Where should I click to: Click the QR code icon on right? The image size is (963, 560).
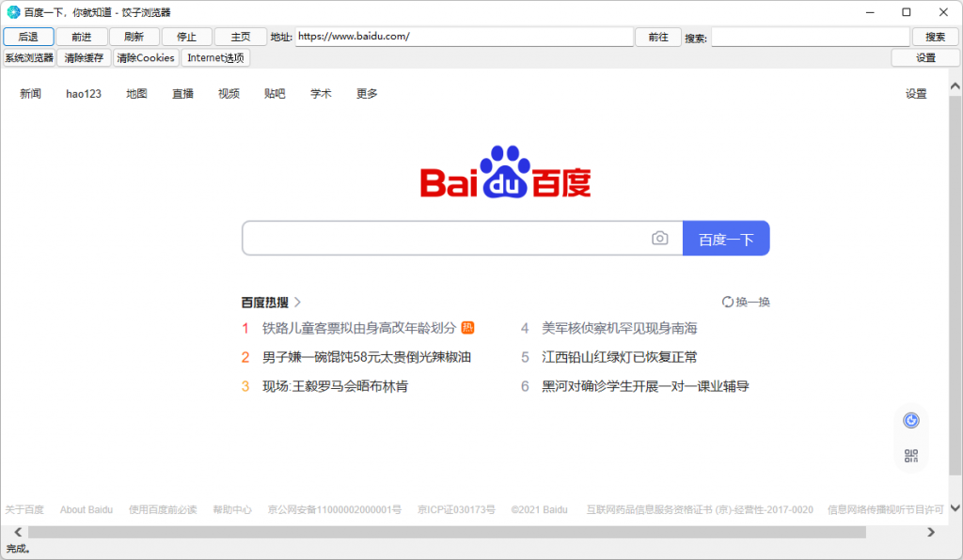(910, 456)
